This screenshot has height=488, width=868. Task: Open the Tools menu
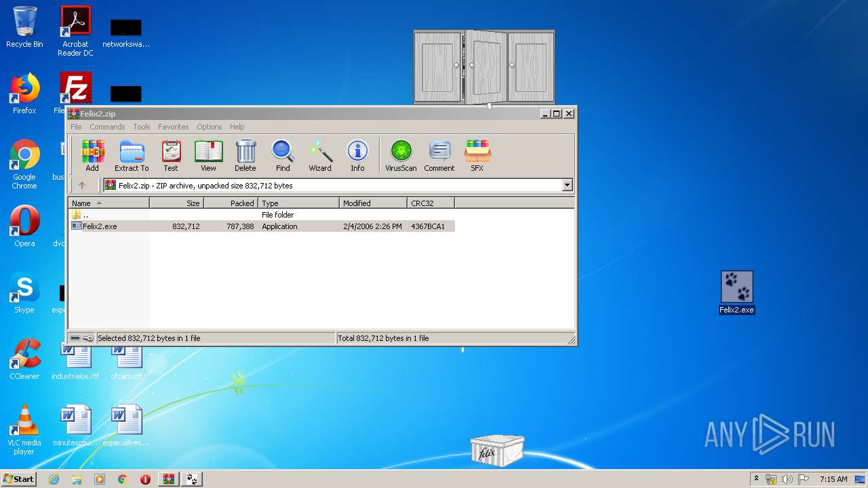(x=142, y=127)
